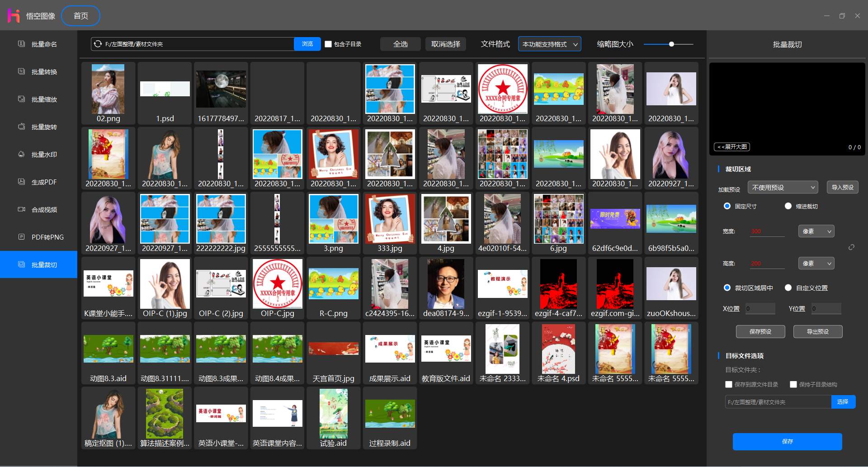Click the batch rotate sidebar icon
This screenshot has width=868, height=467.
point(21,127)
